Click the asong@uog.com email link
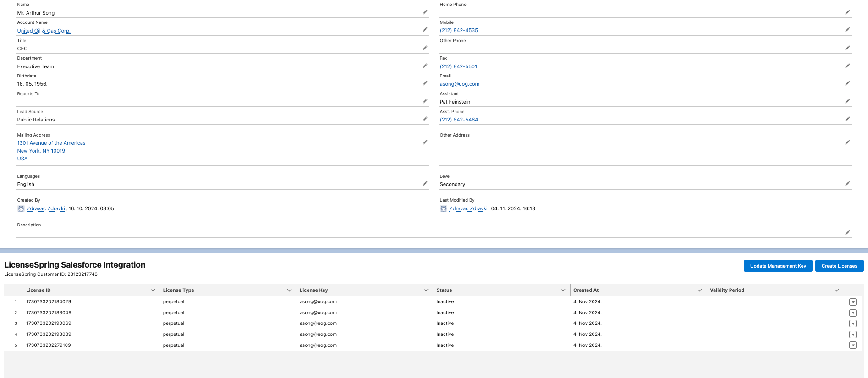Image resolution: width=868 pixels, height=378 pixels. click(x=459, y=84)
